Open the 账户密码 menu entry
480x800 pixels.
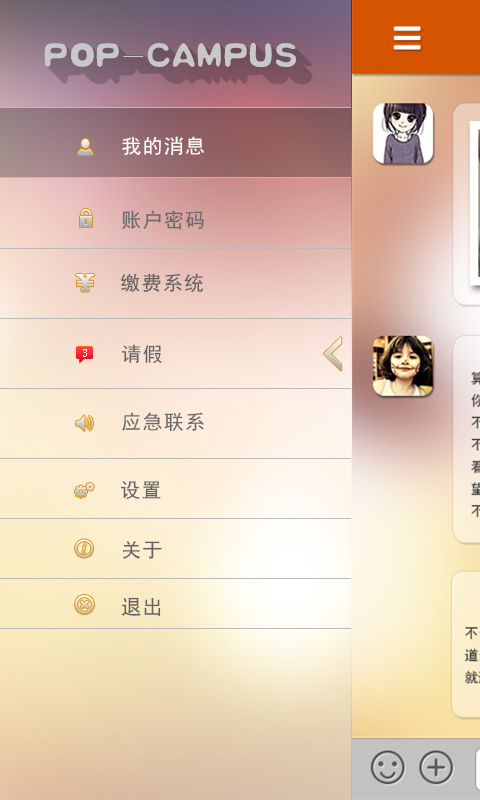[x=175, y=213]
